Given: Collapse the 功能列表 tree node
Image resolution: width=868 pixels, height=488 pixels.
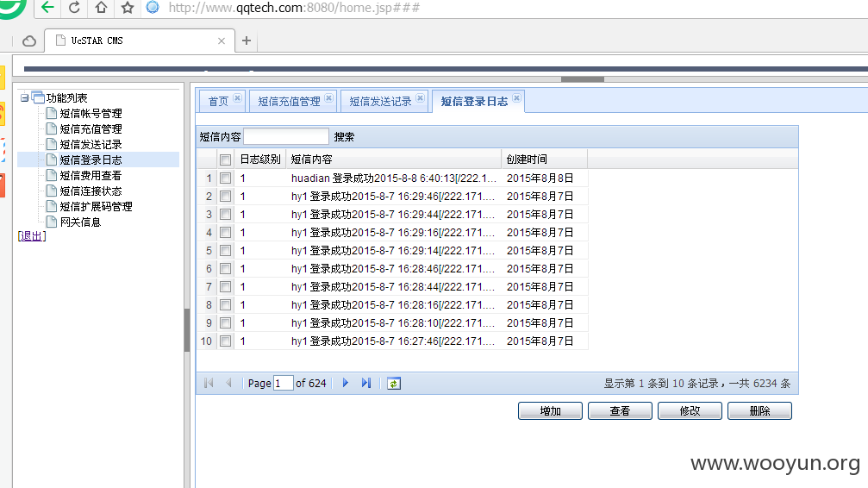Looking at the screenshot, I should tap(24, 98).
